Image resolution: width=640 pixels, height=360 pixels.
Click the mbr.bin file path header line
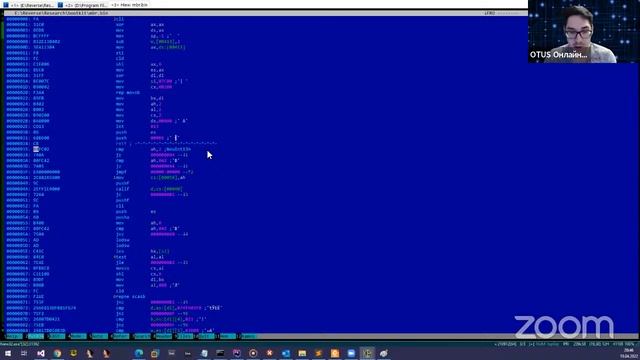pyautogui.click(x=61, y=13)
